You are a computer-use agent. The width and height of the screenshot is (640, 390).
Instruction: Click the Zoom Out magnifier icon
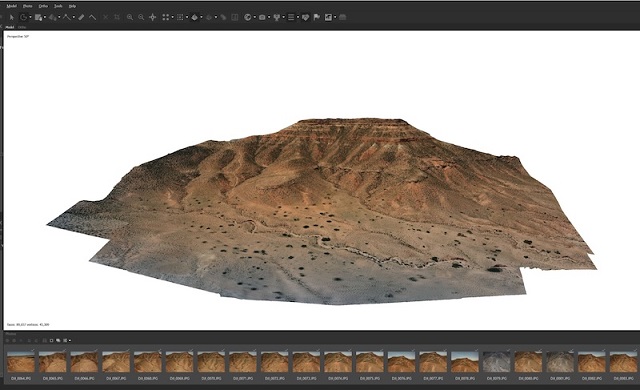(x=141, y=17)
